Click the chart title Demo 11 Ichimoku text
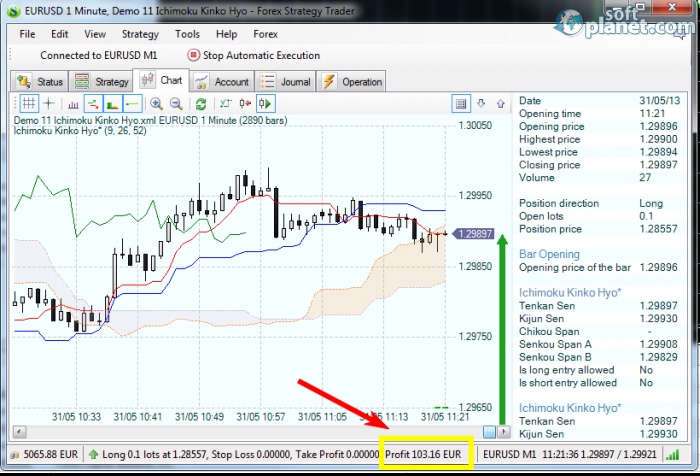This screenshot has height=476, width=700. click(150, 121)
